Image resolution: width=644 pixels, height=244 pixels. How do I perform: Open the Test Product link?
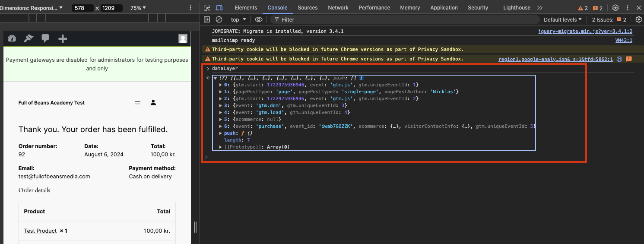pos(40,231)
